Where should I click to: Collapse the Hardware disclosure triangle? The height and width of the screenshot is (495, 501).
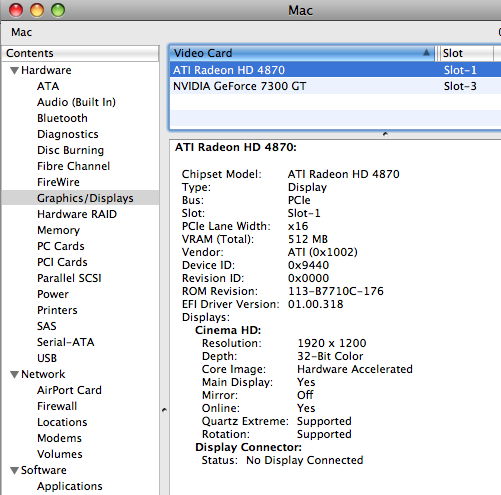[x=14, y=71]
